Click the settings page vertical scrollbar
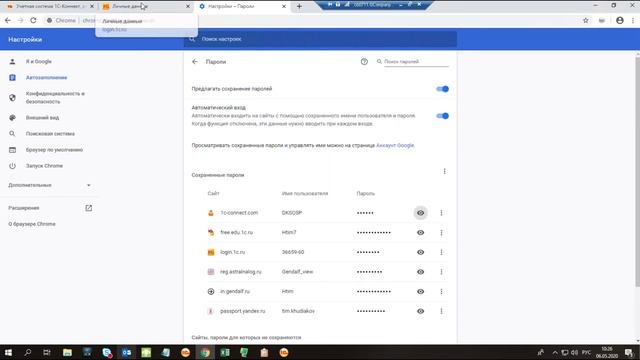Screen dimensions: 640x360 click(638, 171)
